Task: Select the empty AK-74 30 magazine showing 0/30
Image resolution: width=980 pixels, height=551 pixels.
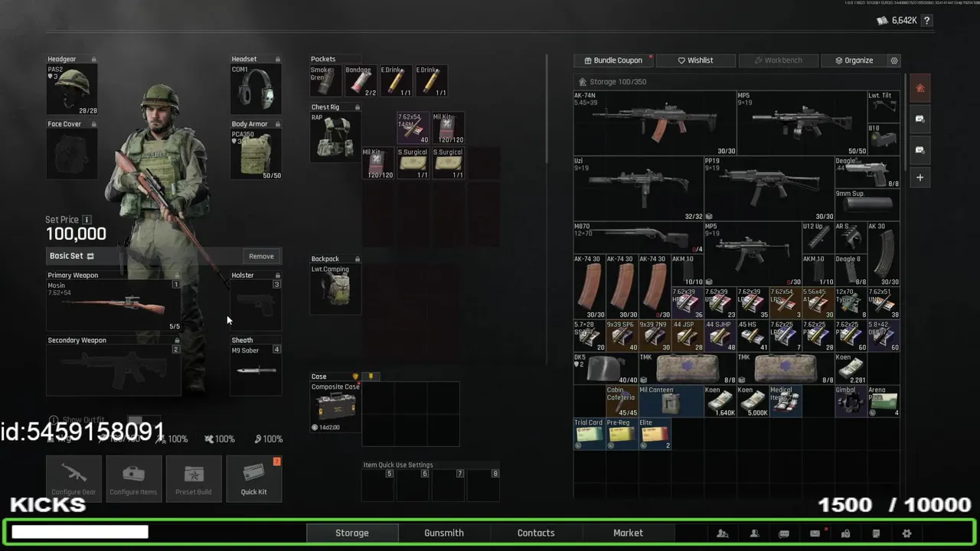Action: click(x=655, y=287)
